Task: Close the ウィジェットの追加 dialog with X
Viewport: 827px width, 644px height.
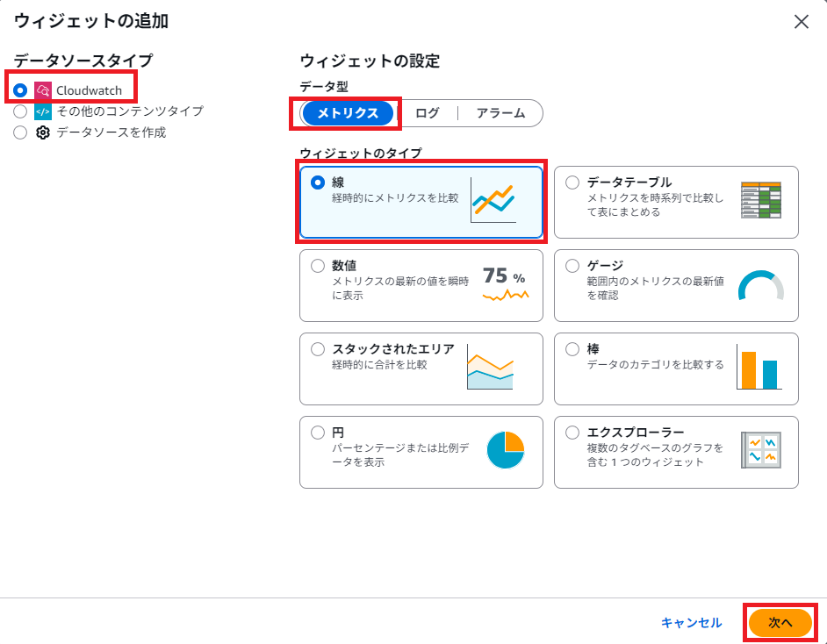Action: (801, 22)
